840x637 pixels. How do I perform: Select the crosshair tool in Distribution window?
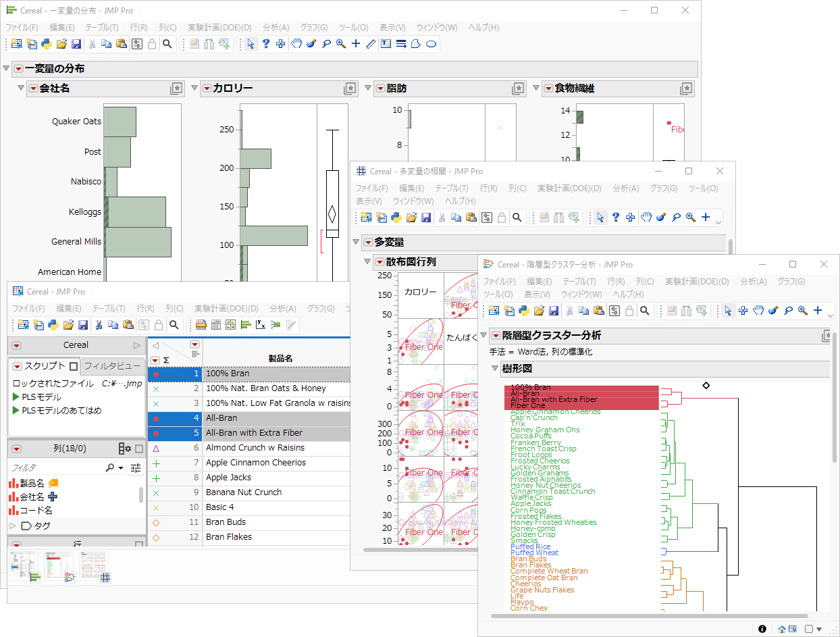pos(356,44)
